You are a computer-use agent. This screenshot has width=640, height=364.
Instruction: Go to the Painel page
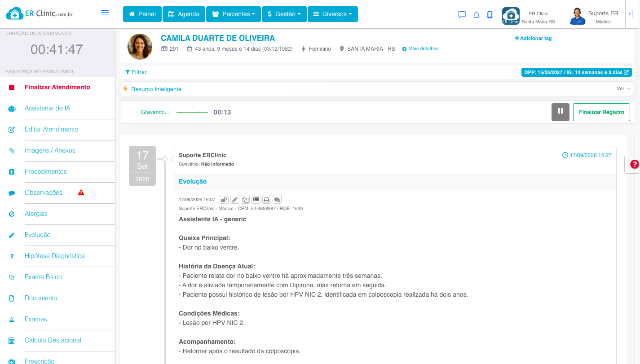point(142,14)
